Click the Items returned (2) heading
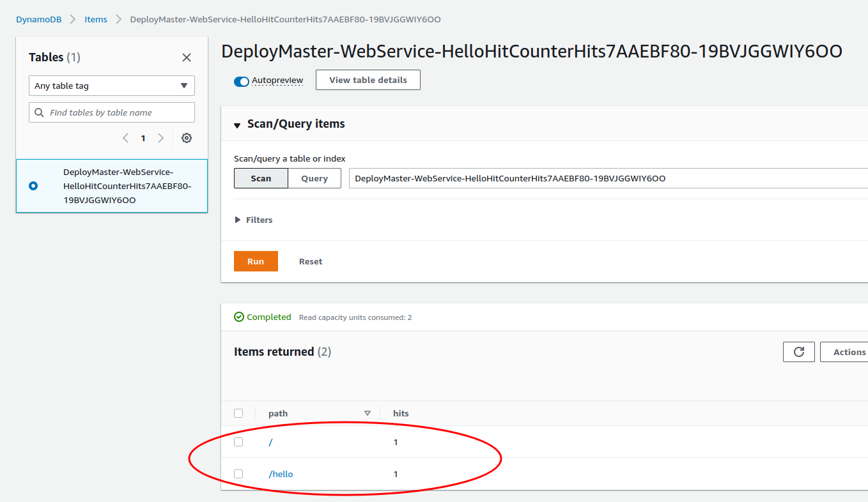This screenshot has height=502, width=868. 283,352
